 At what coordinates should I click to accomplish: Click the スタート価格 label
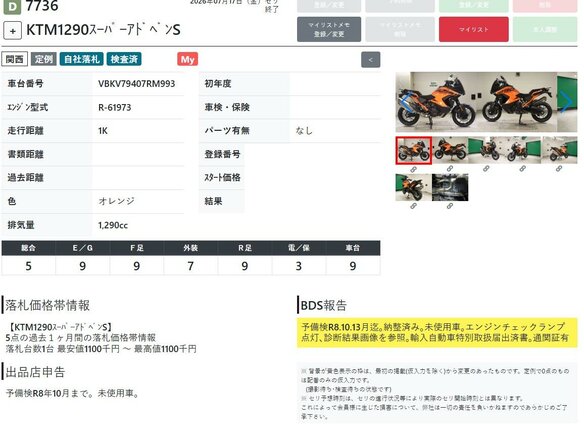point(222,178)
